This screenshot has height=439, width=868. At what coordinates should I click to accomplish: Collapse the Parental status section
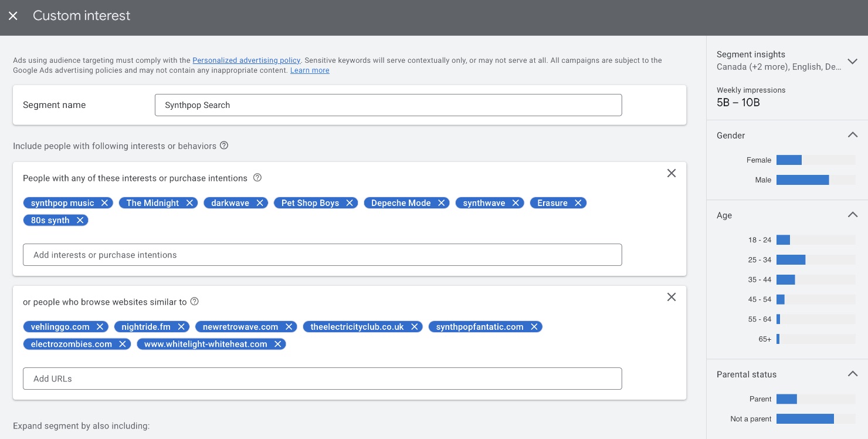click(852, 374)
